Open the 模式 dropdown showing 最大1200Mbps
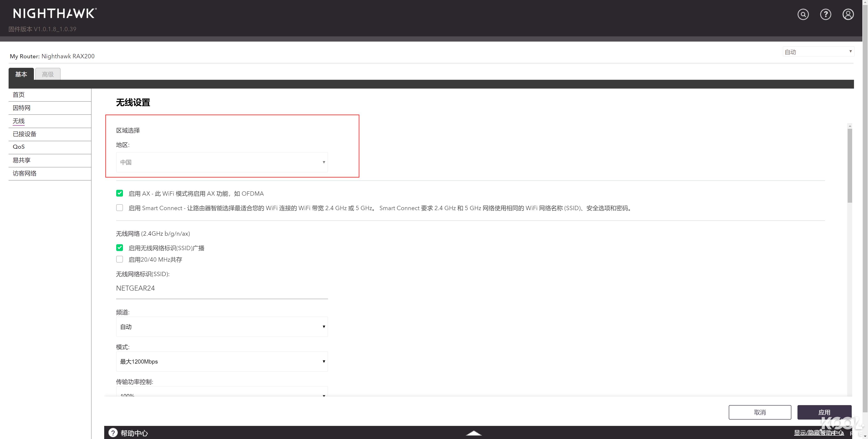 coord(222,361)
